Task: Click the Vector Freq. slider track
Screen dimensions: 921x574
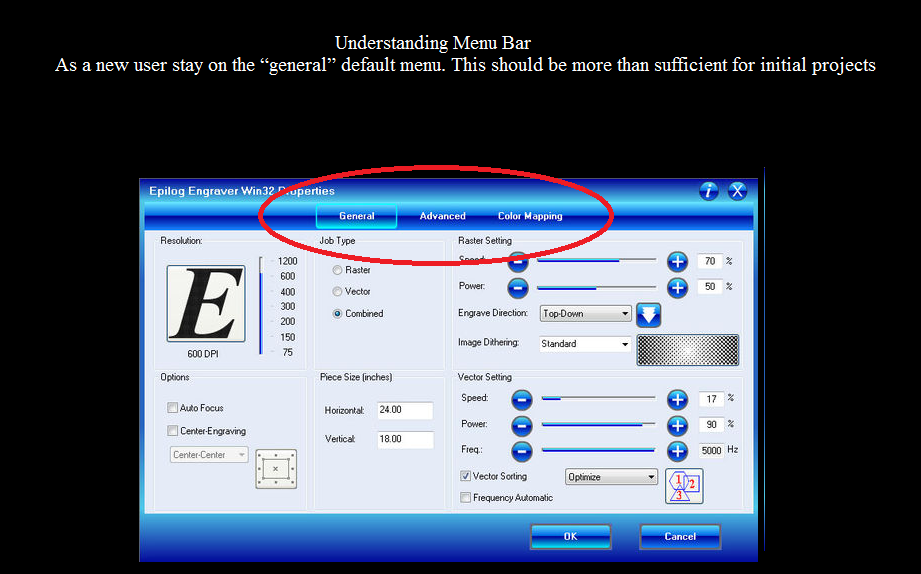Action: click(x=598, y=450)
